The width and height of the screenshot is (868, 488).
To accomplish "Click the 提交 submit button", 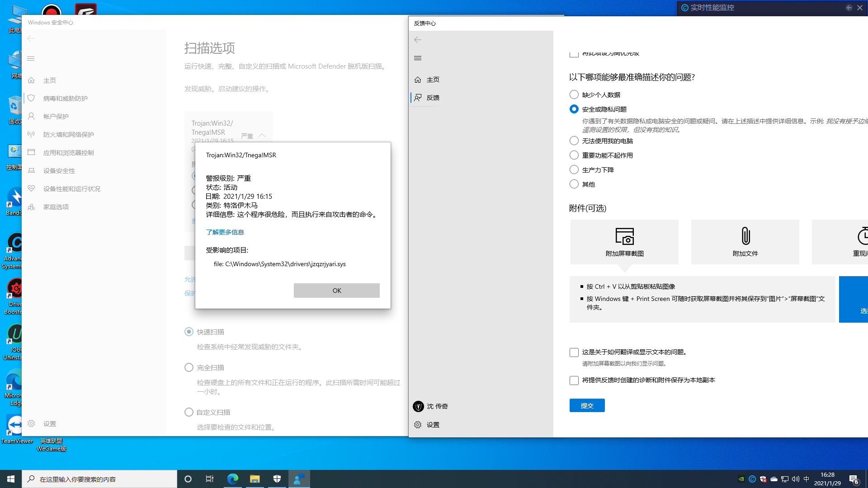I will (587, 406).
